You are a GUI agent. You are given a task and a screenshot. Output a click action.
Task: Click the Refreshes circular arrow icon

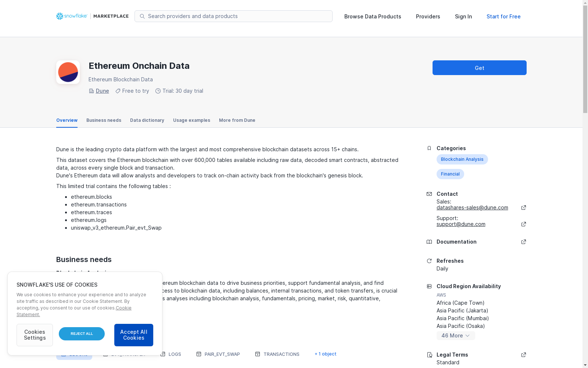click(x=429, y=261)
